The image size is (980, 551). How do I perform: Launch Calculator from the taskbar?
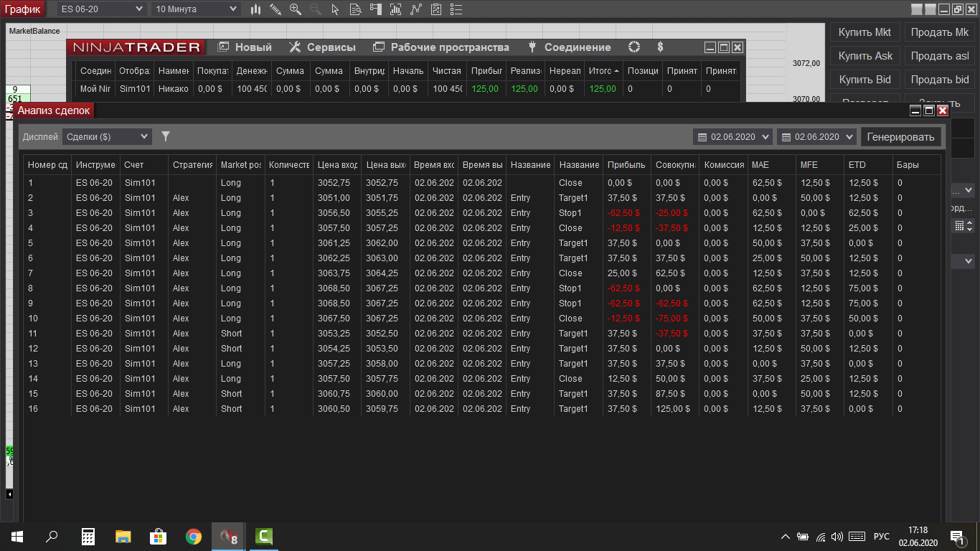[x=88, y=536]
